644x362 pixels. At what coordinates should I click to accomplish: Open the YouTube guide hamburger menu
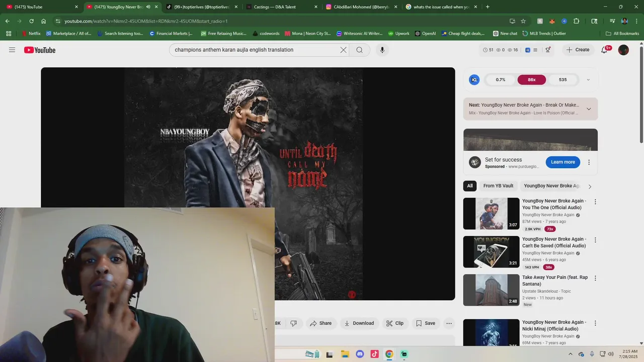[12, 50]
